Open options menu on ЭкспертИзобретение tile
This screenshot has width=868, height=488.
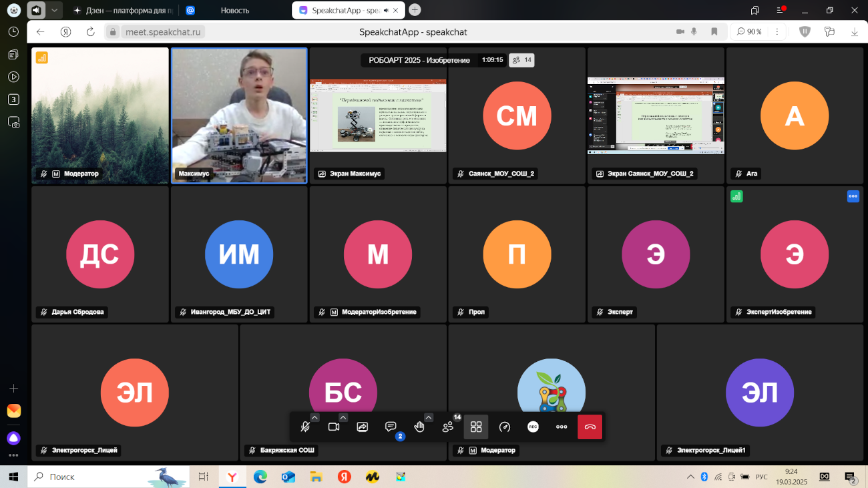[853, 196]
